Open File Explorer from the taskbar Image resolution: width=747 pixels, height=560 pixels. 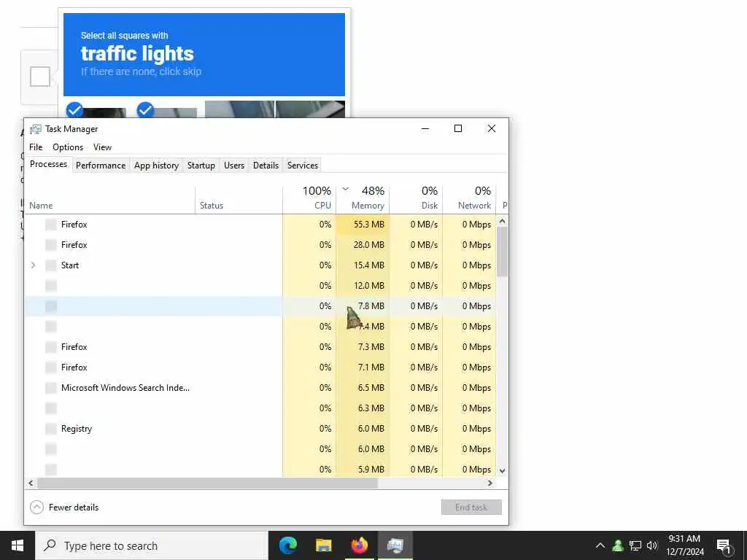323,545
